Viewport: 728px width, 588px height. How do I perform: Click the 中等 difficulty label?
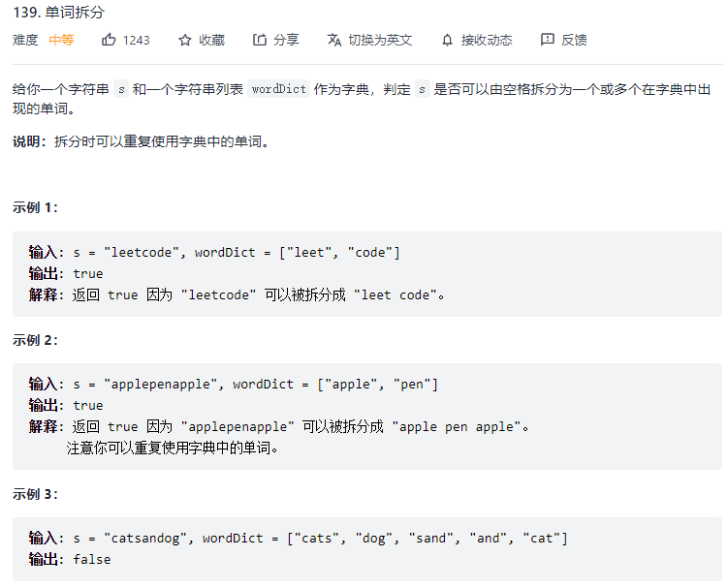61,40
